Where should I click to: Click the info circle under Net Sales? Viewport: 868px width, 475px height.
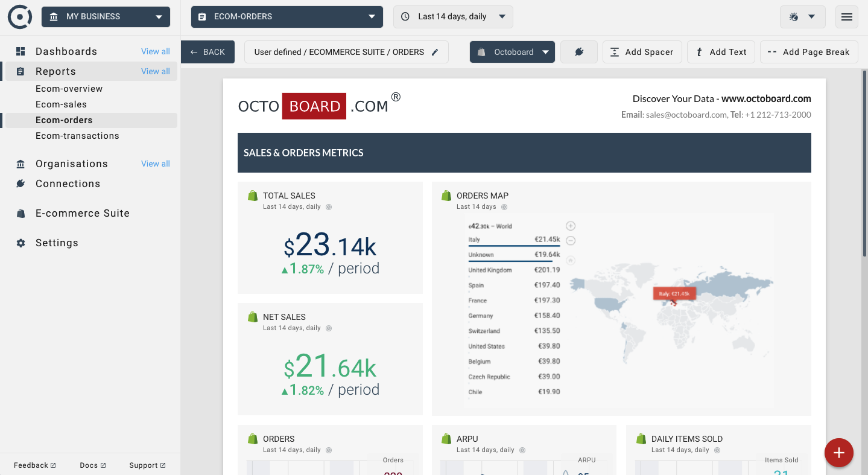(x=329, y=328)
